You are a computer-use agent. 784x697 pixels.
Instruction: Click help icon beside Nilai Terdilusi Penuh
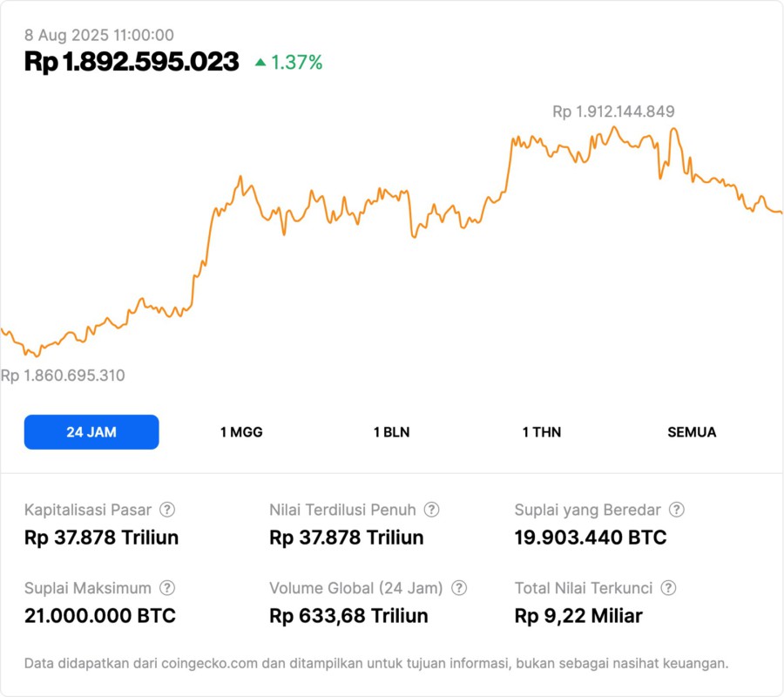coord(431,510)
